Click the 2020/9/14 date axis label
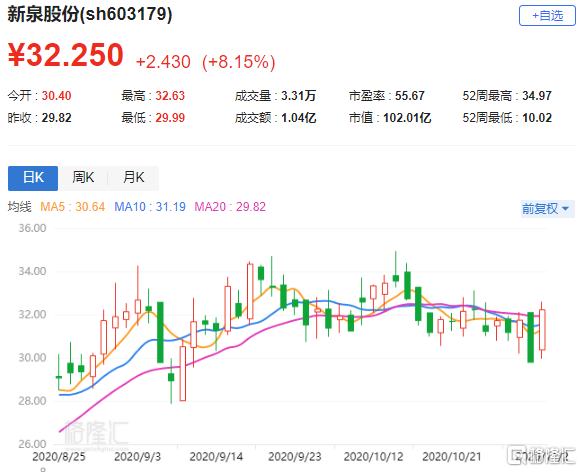Screen dimensions: 582x472 coord(216,456)
